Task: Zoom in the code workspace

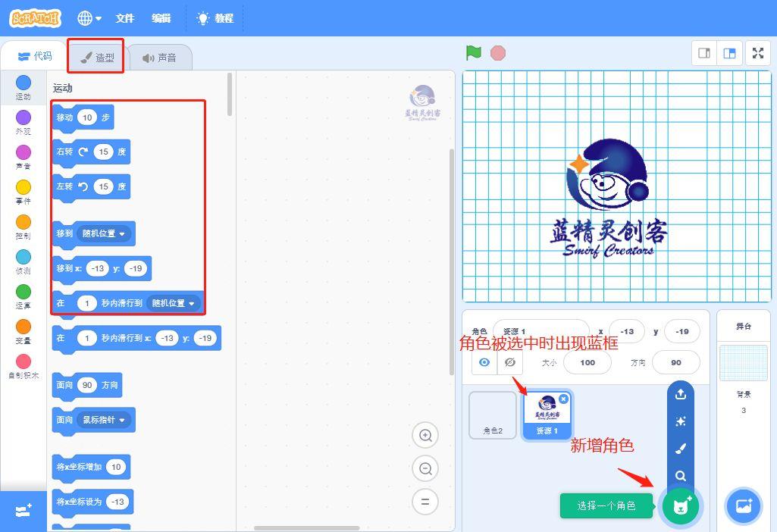Action: tap(425, 436)
